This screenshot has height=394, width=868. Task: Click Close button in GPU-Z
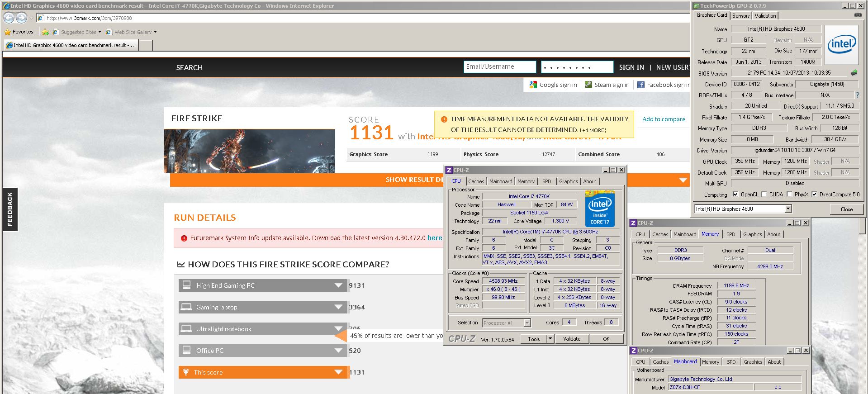(x=846, y=209)
